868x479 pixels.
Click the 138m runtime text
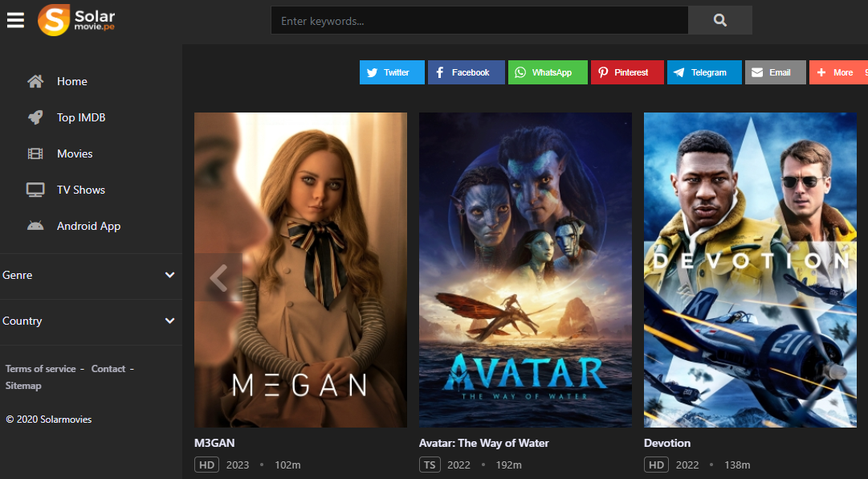[737, 465]
